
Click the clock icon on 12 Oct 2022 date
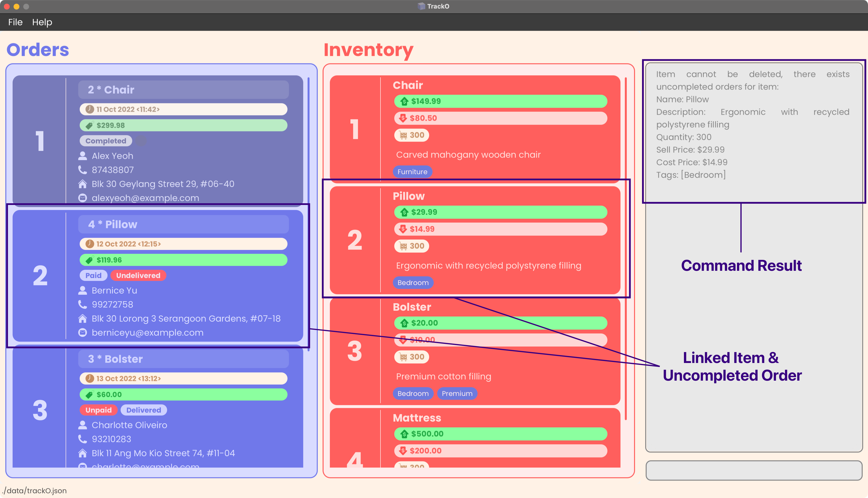coord(90,244)
